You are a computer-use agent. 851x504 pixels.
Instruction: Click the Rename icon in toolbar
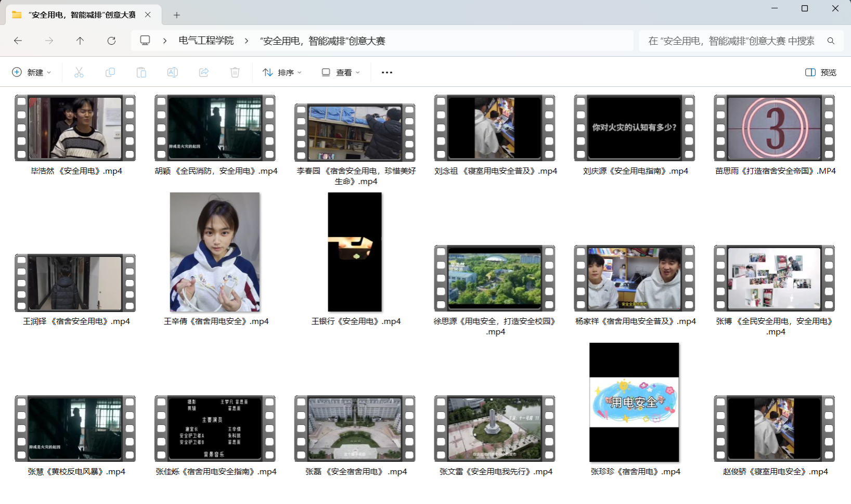[x=173, y=72]
